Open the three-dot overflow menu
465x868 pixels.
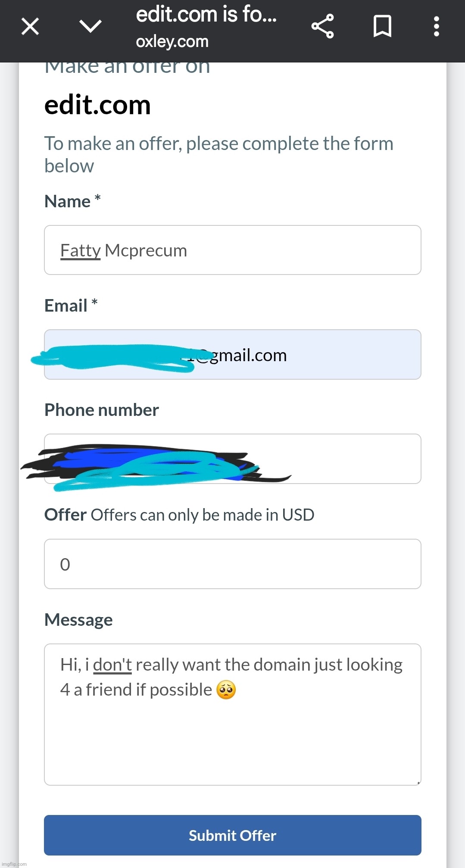click(x=437, y=26)
